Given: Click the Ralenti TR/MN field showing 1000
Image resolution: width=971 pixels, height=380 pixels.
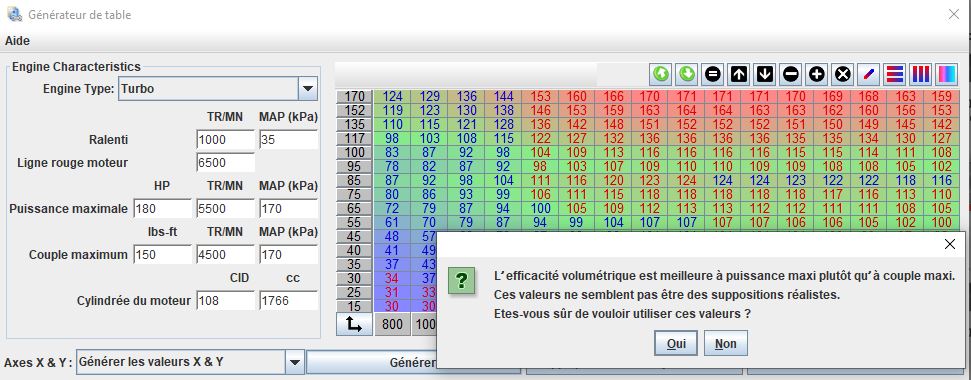Looking at the screenshot, I should (225, 140).
